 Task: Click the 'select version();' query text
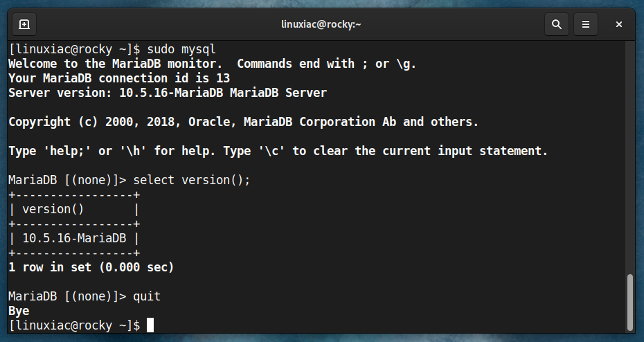191,180
